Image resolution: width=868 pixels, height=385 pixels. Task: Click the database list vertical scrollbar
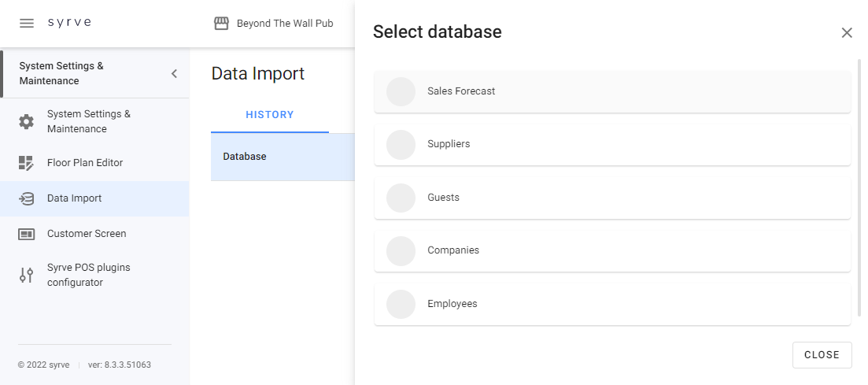point(859,189)
